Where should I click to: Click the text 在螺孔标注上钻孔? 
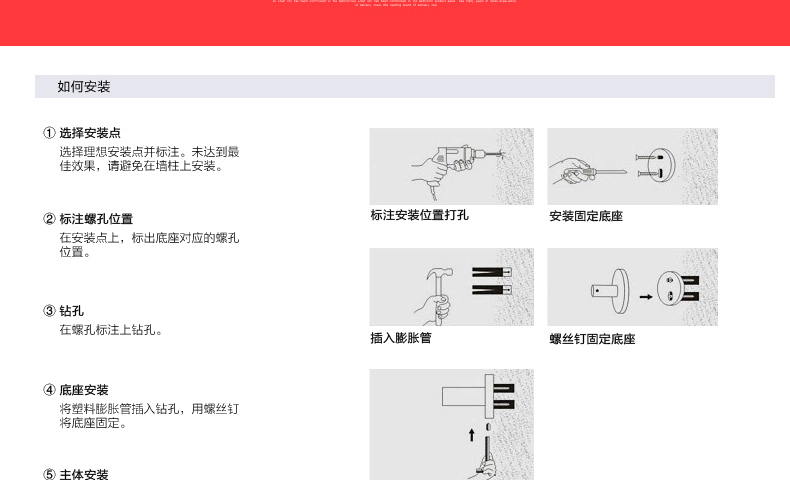coord(107,330)
